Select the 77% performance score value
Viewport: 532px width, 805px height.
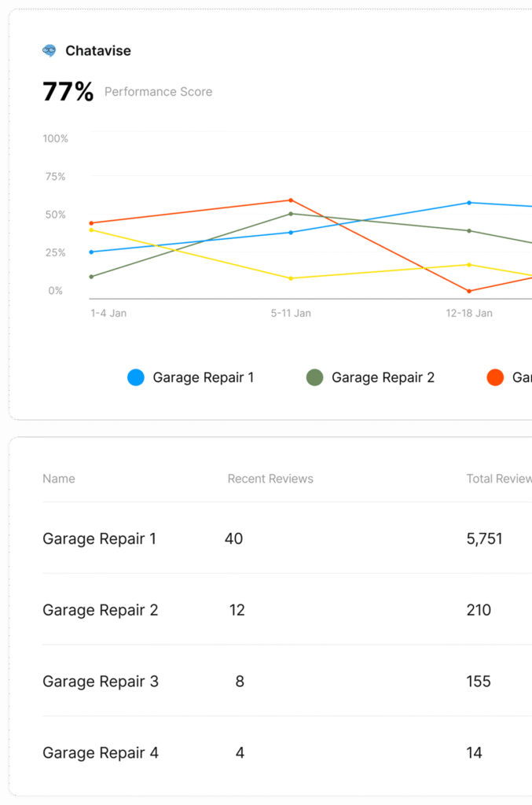coord(68,92)
